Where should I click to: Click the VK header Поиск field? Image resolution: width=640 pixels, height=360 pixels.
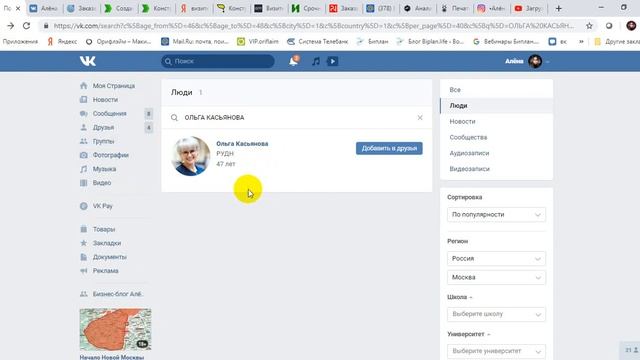[x=218, y=61]
